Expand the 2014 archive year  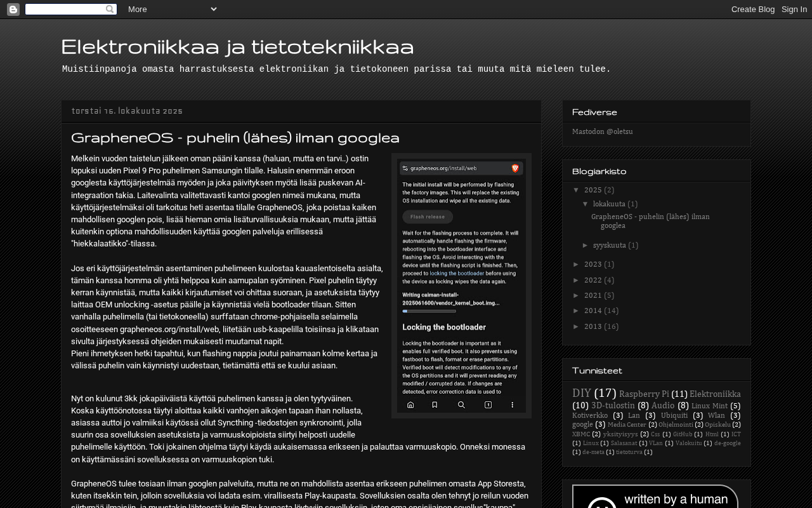pos(577,311)
